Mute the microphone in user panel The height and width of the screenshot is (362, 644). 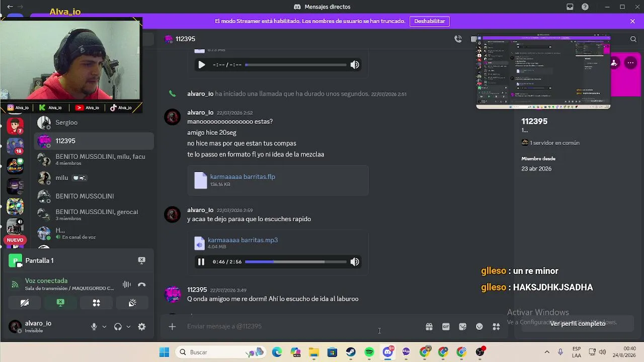pos(94,327)
